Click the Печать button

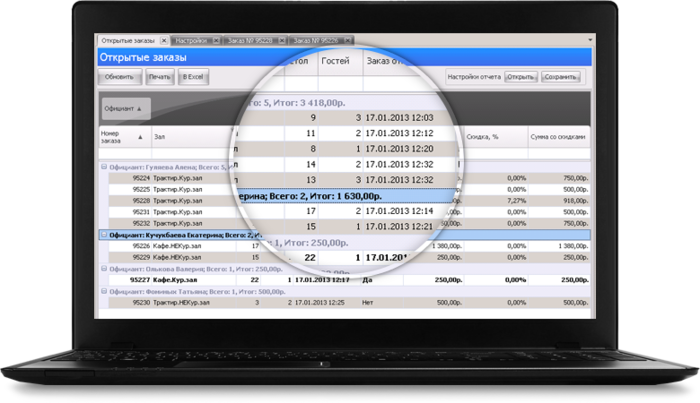159,77
